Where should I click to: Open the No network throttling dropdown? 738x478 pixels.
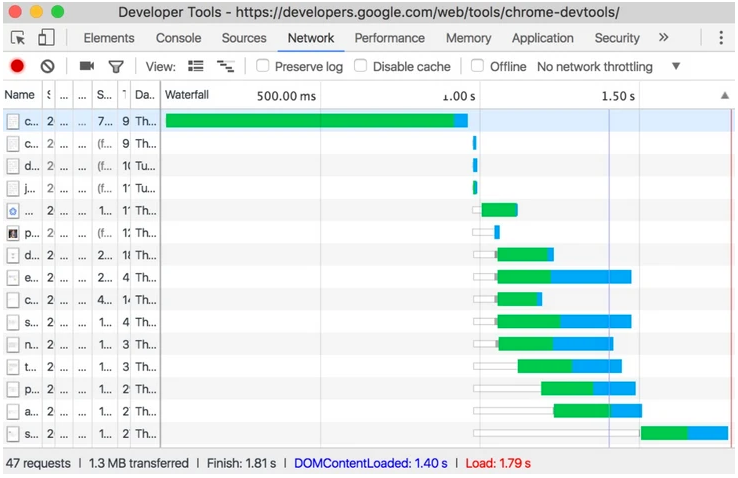(608, 66)
